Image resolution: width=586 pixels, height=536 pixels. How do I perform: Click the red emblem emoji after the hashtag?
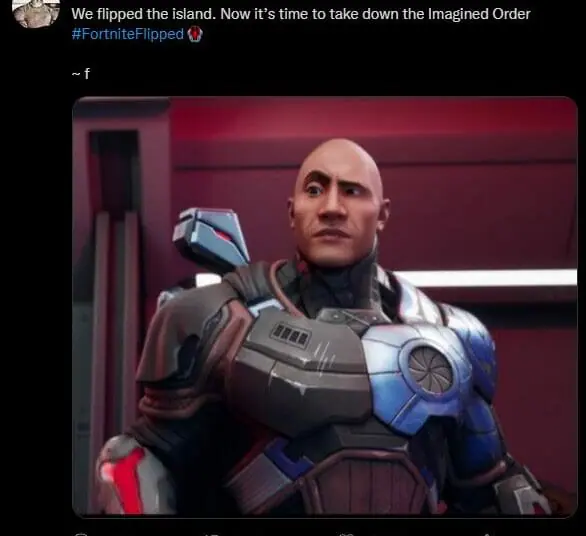194,34
